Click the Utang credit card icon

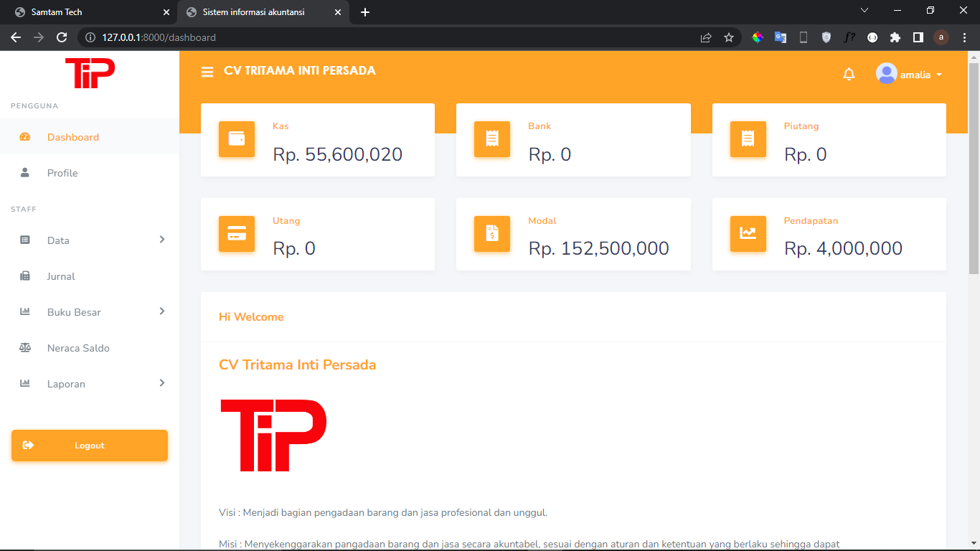pos(237,234)
